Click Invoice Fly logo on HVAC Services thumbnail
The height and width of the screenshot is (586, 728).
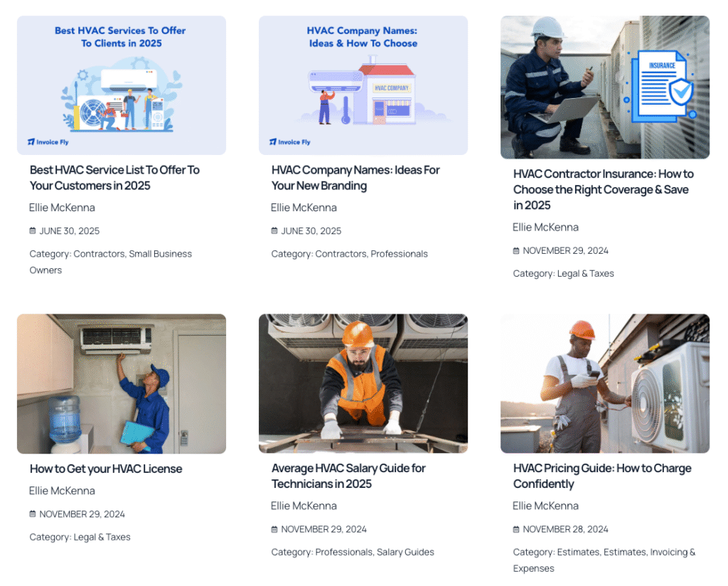(x=48, y=142)
